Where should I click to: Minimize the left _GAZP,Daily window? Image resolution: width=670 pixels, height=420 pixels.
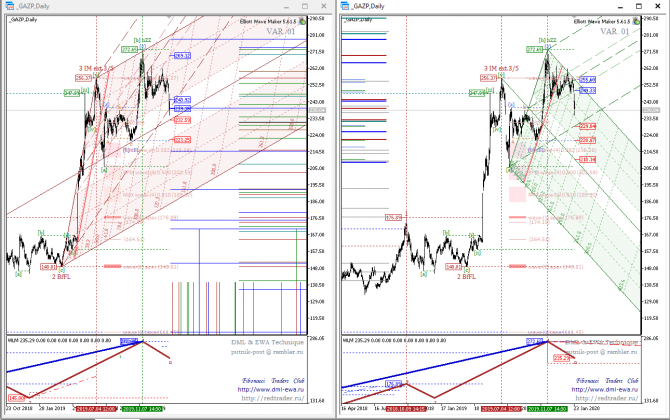point(286,6)
